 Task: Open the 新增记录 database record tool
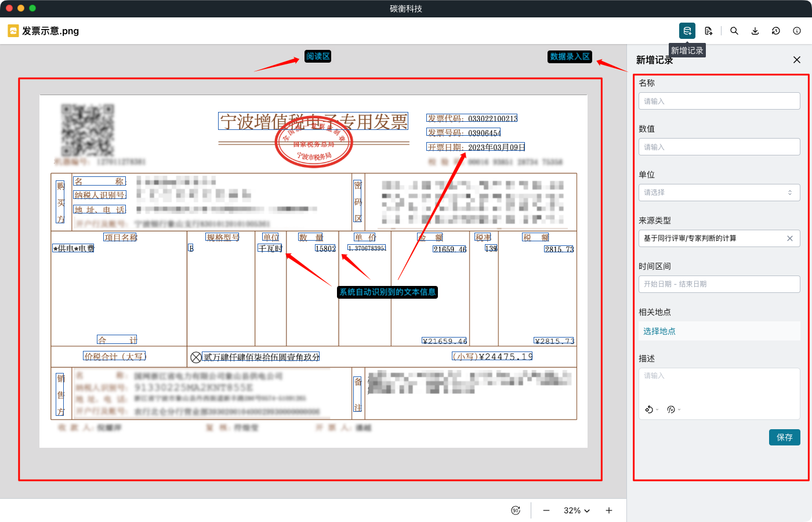[x=687, y=31]
